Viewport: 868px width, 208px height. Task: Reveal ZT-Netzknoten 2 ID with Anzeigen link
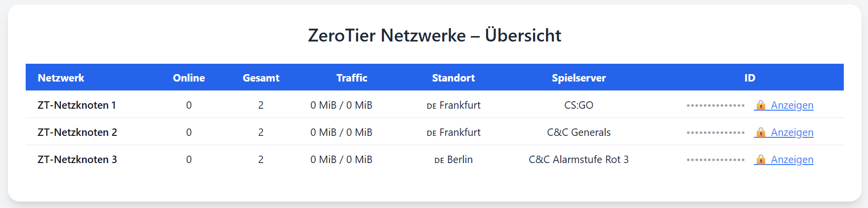point(792,132)
